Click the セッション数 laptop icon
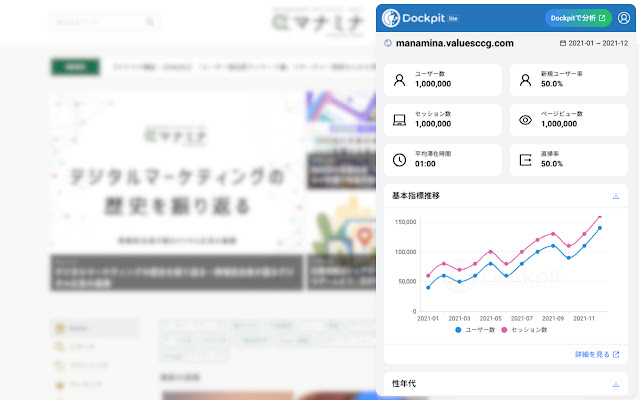The image size is (640, 400). point(399,120)
